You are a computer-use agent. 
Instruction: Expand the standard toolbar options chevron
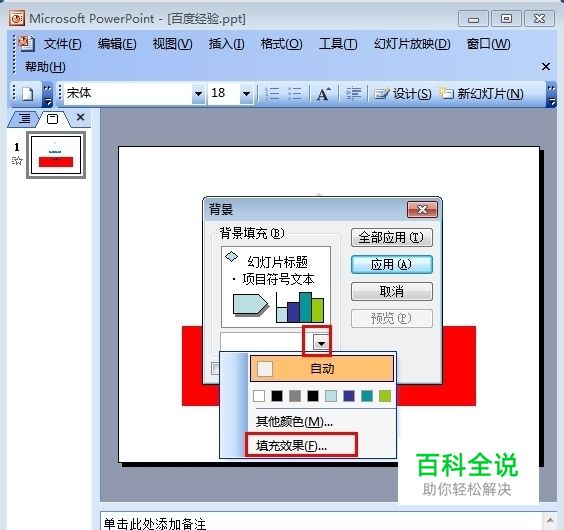(47, 95)
